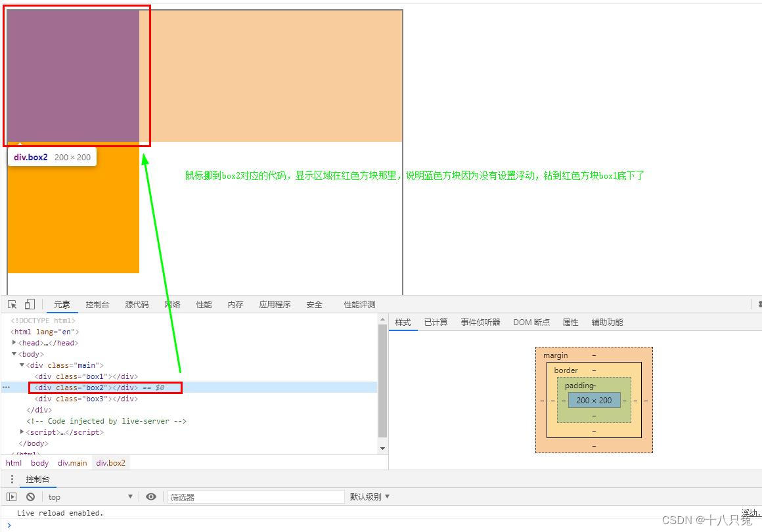The height and width of the screenshot is (532, 762).
Task: Click the DOM tree scrollbar down arrow
Action: 382,449
